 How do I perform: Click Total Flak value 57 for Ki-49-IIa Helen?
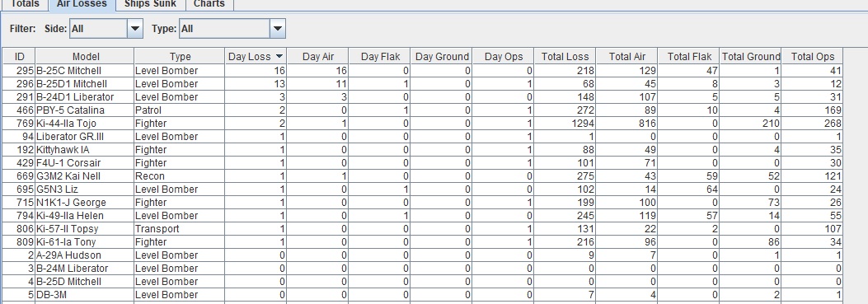(688, 215)
